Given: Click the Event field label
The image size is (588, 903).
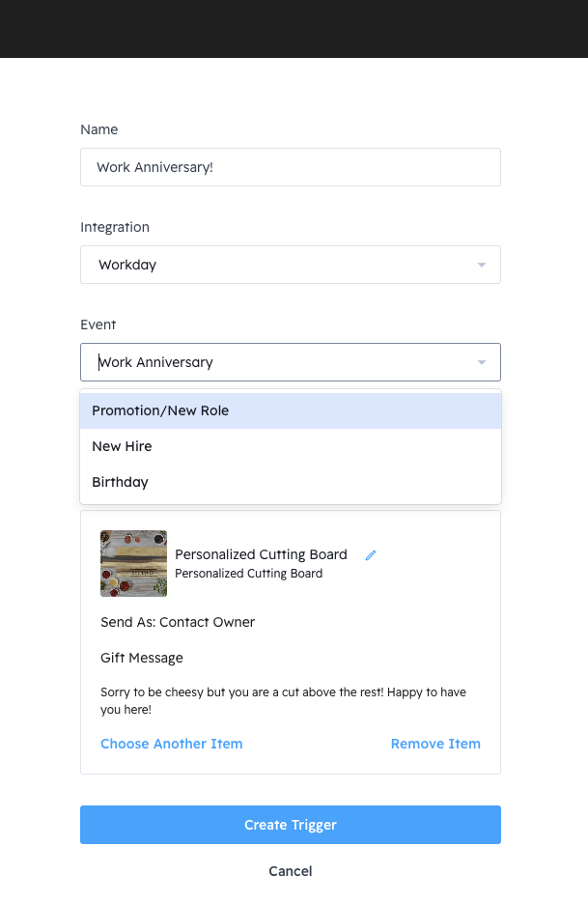Looking at the screenshot, I should pyautogui.click(x=98, y=325).
